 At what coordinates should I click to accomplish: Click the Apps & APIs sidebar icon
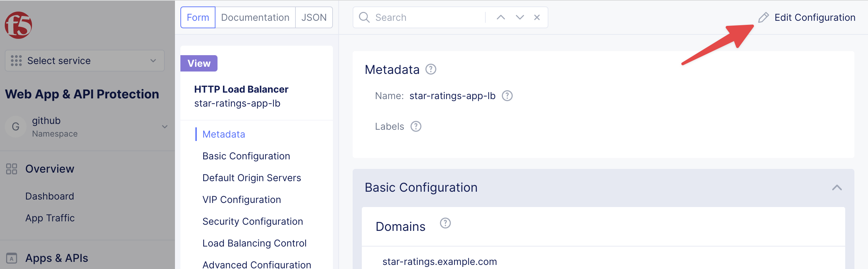(x=12, y=258)
